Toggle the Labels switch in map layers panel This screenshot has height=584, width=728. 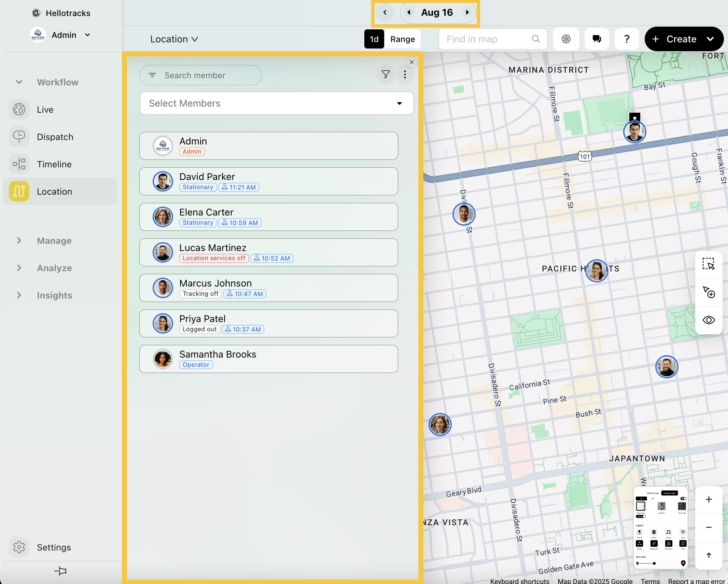click(641, 516)
